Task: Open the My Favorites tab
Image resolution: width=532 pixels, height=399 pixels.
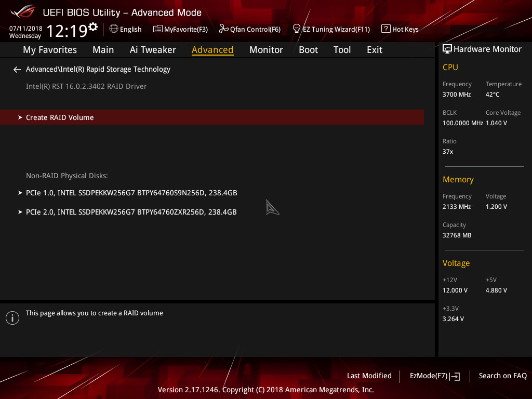Action: (x=50, y=50)
